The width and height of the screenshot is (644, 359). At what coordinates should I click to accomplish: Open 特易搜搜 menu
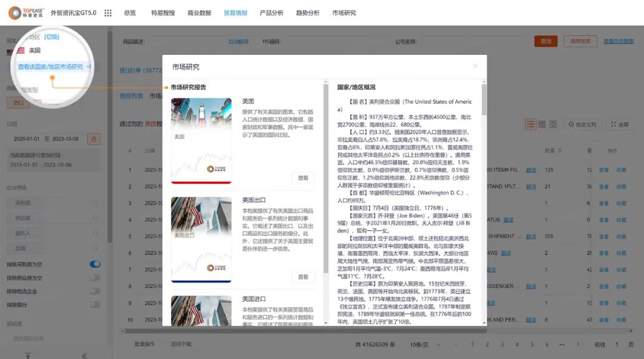click(163, 13)
